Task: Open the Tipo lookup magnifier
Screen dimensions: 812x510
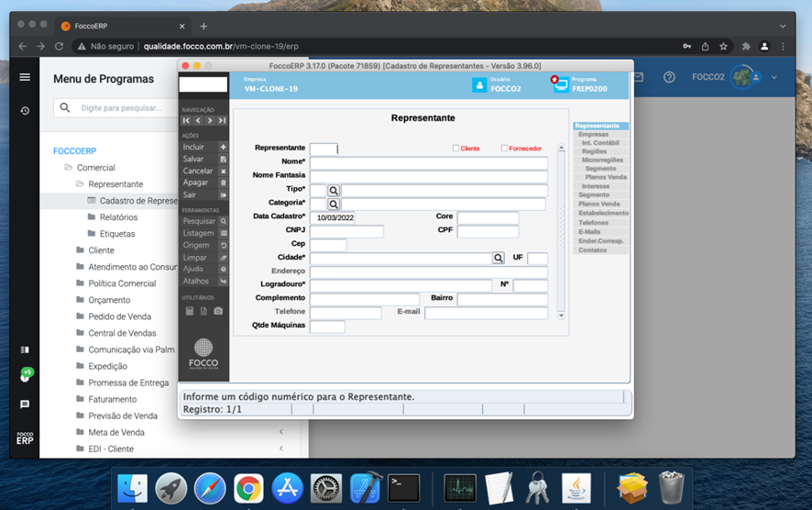Action: [x=334, y=191]
